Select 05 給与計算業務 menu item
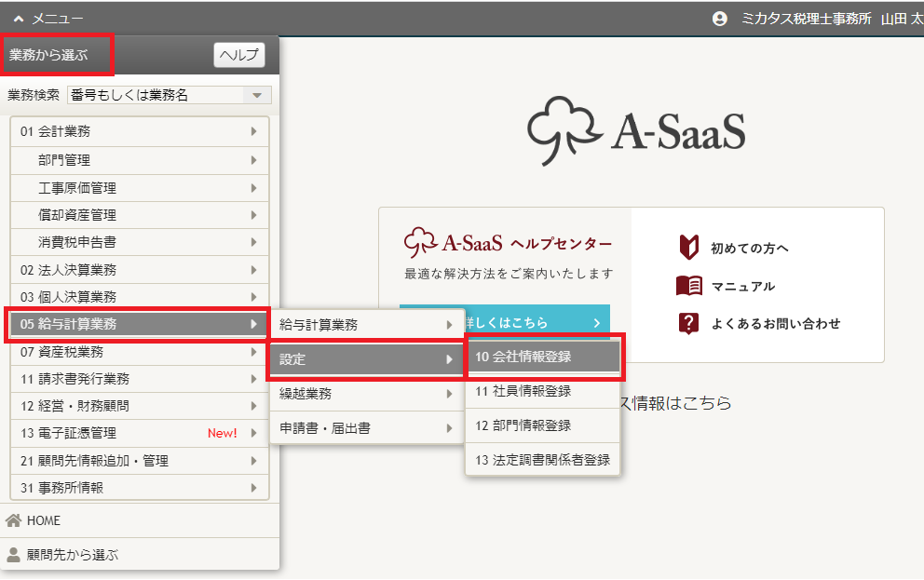924x580 pixels. click(x=140, y=324)
